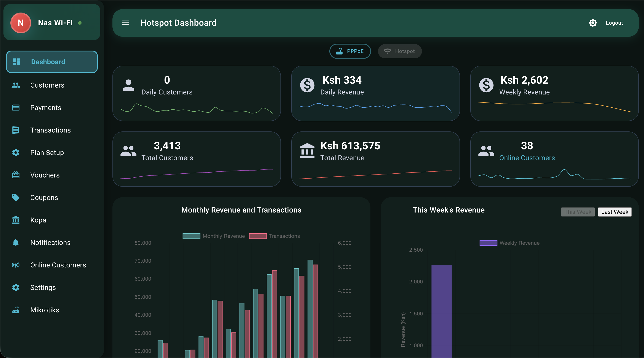644x358 pixels.
Task: Click the Transactions receipt icon
Action: (16, 130)
